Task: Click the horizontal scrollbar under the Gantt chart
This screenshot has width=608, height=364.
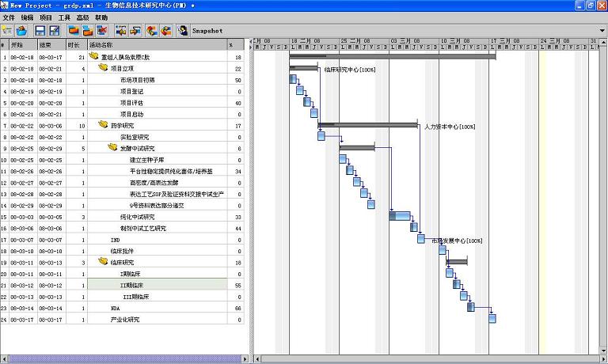Action: tap(427, 358)
